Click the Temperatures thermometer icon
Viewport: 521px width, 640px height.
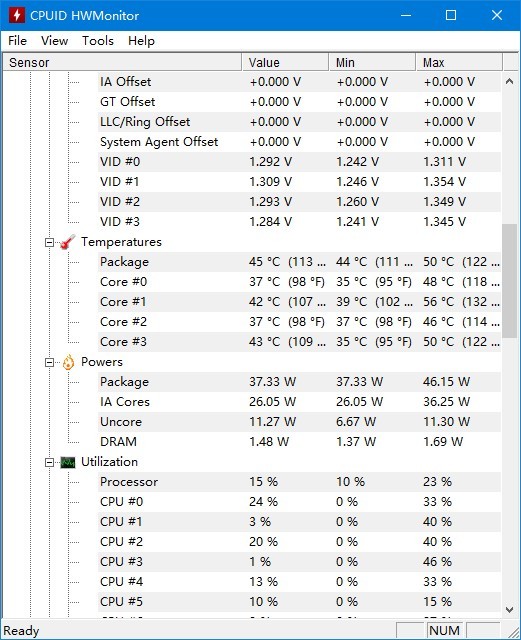point(68,242)
